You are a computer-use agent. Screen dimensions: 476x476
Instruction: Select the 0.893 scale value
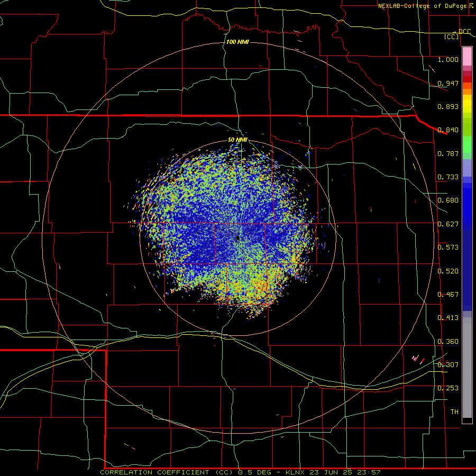tap(448, 106)
